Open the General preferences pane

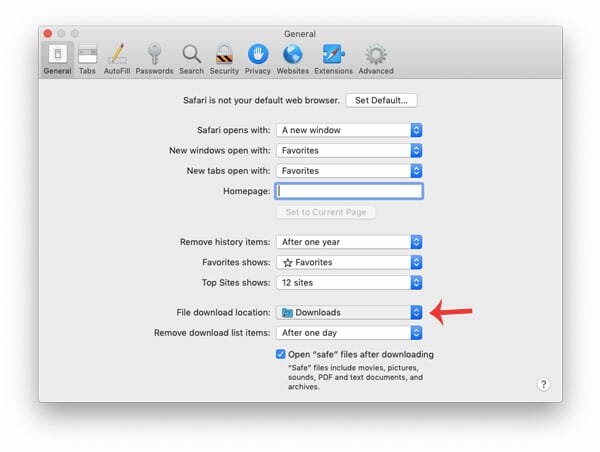click(x=57, y=59)
